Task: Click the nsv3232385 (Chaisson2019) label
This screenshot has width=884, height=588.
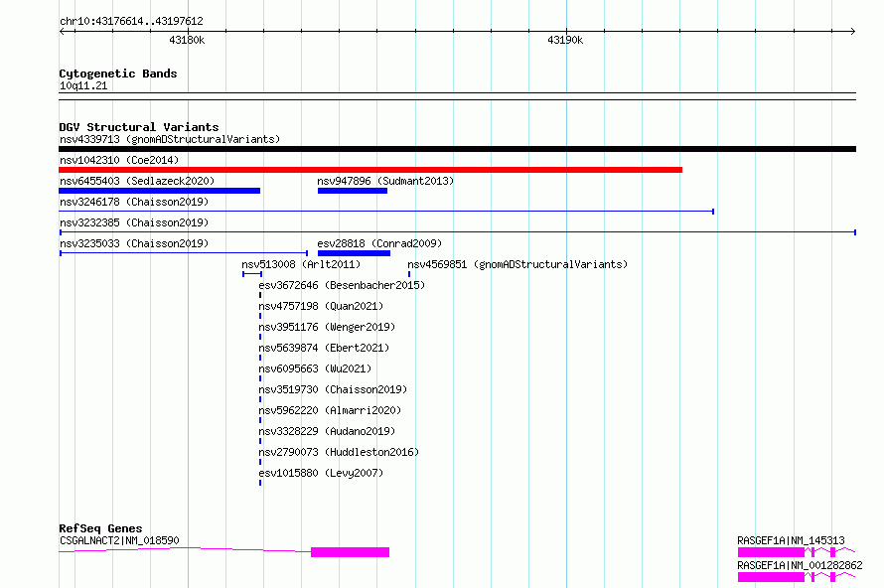Action: pyautogui.click(x=134, y=222)
